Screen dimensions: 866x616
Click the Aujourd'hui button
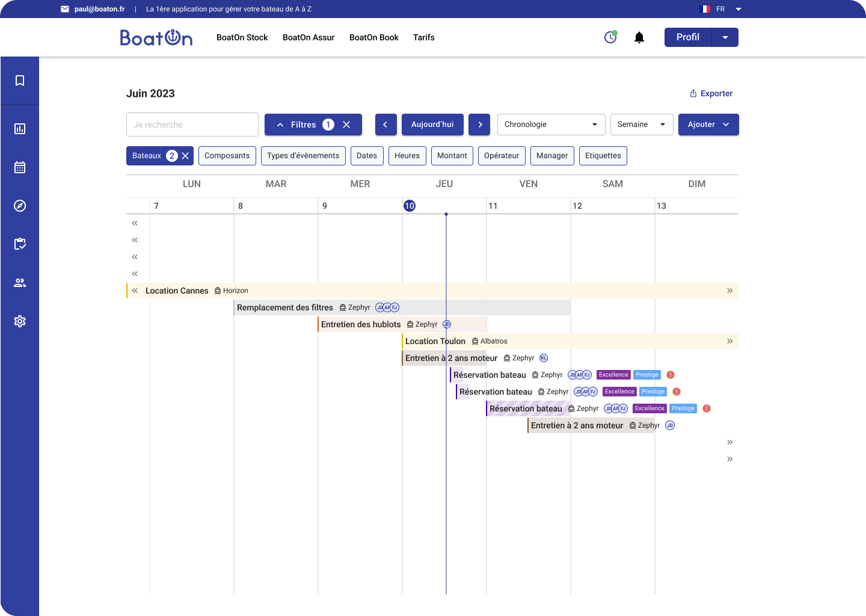pyautogui.click(x=432, y=125)
